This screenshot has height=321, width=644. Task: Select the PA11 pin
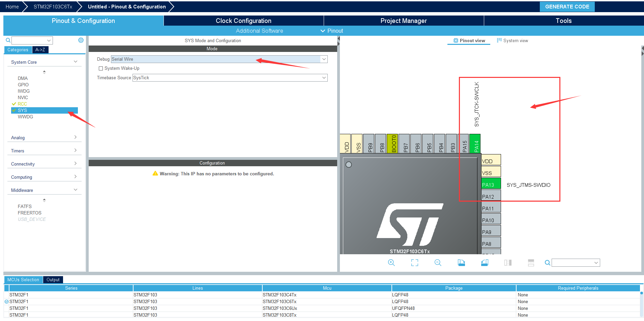coord(491,207)
